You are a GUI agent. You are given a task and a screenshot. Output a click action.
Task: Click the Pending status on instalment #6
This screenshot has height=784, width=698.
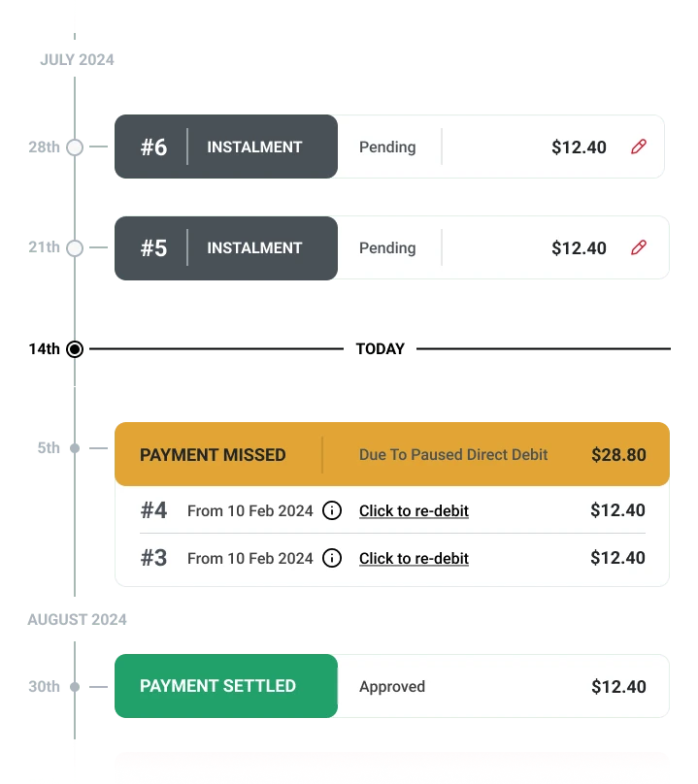pyautogui.click(x=387, y=147)
